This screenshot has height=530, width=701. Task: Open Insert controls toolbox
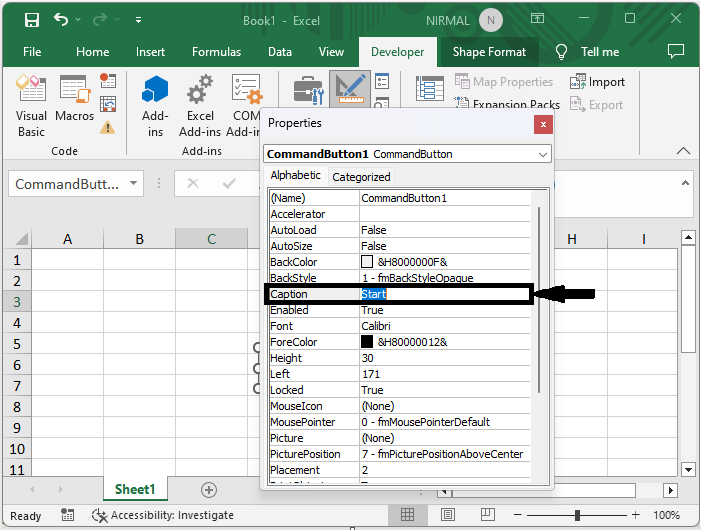click(308, 91)
